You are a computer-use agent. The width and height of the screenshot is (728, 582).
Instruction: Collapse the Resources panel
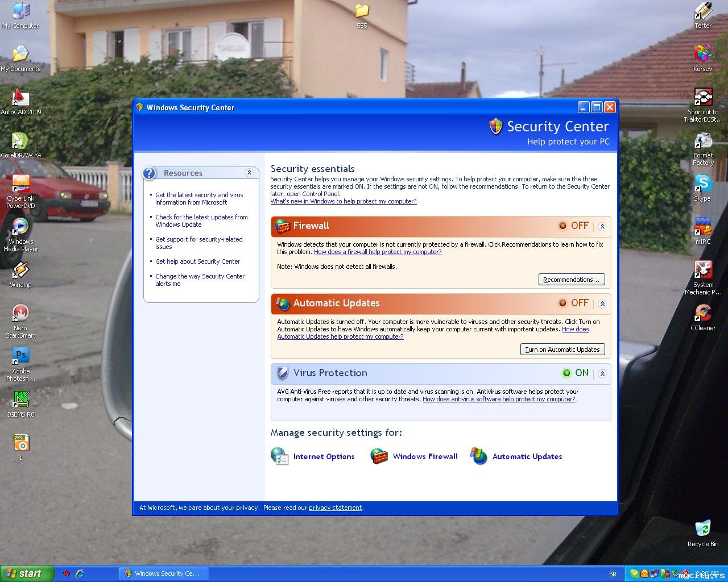click(249, 173)
